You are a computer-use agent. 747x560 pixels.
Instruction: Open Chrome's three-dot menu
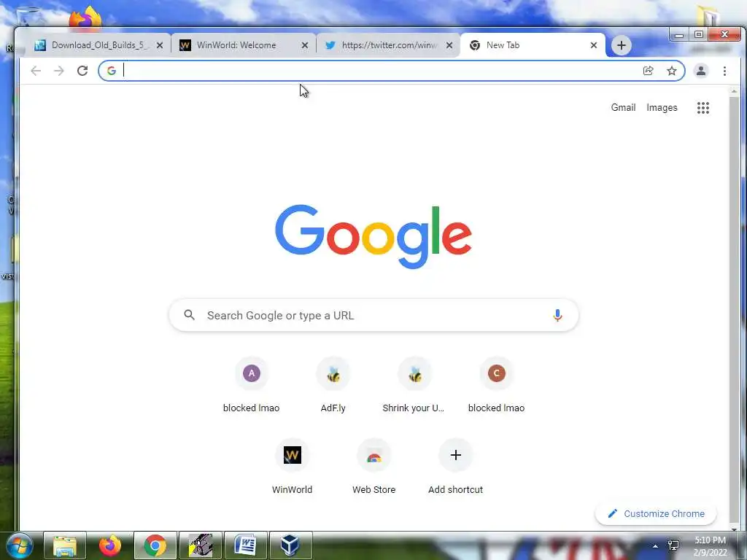click(x=724, y=71)
